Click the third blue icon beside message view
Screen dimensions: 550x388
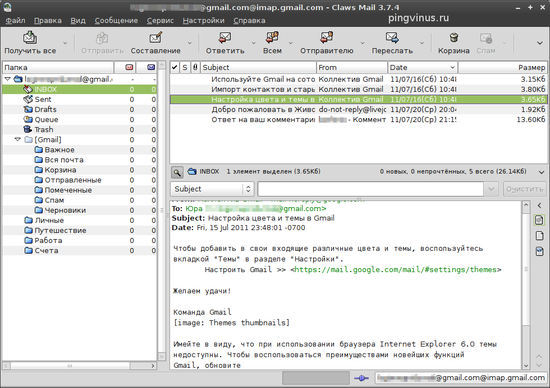(x=539, y=251)
